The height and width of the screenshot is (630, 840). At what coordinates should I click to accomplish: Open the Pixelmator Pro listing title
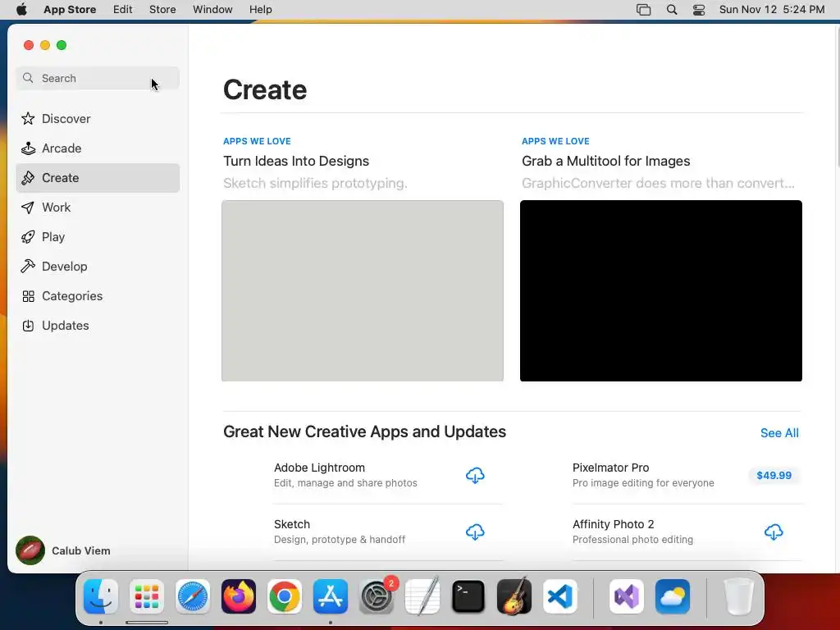(610, 468)
